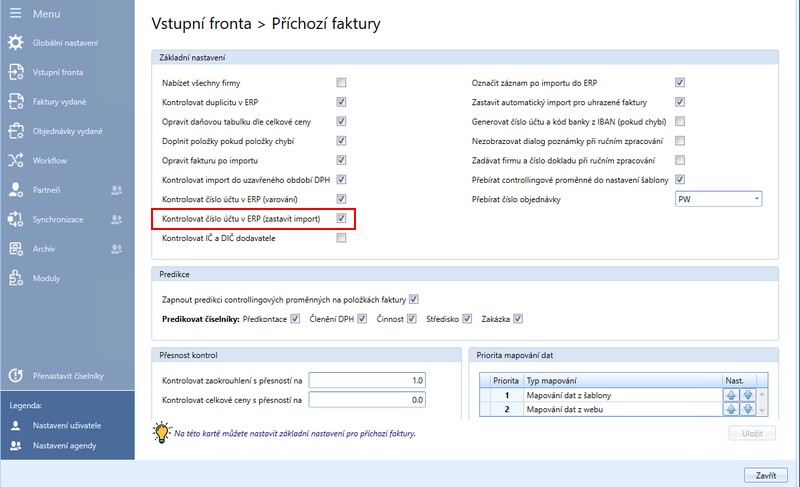
Task: Move 'Mapování dat z webu' up
Action: pyautogui.click(x=730, y=410)
